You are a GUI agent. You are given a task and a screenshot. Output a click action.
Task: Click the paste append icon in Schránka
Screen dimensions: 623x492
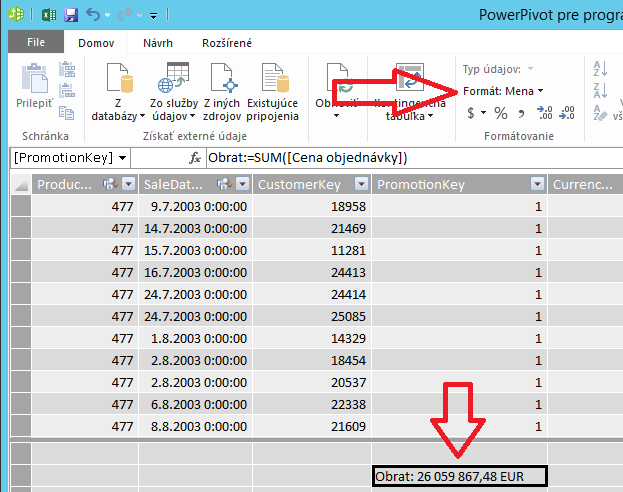(67, 69)
